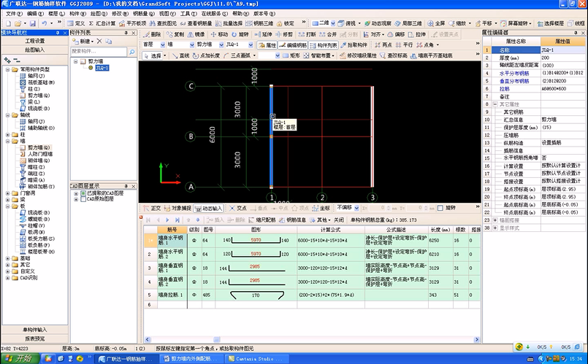Expand the 显示样式 property group
The height and width of the screenshot is (364, 588).
[495, 228]
